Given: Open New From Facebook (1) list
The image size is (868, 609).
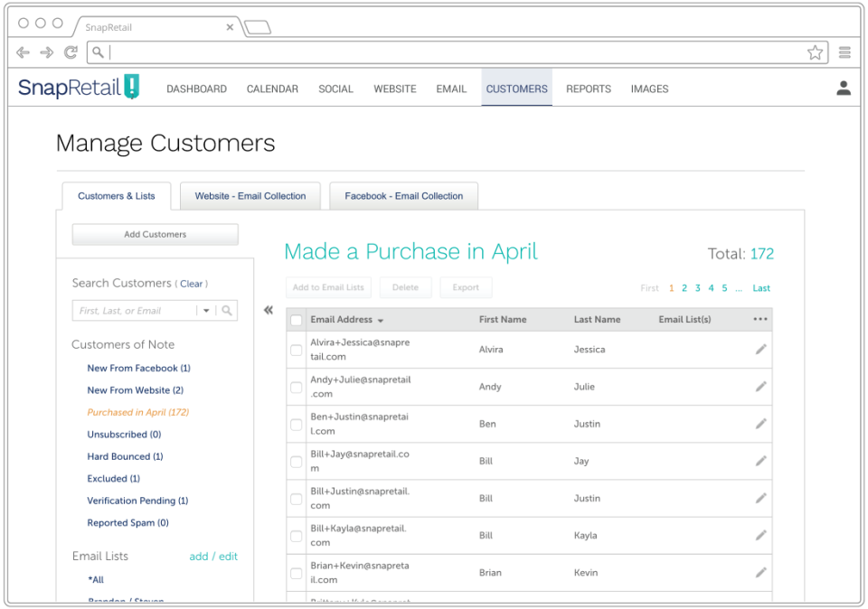Looking at the screenshot, I should 138,368.
